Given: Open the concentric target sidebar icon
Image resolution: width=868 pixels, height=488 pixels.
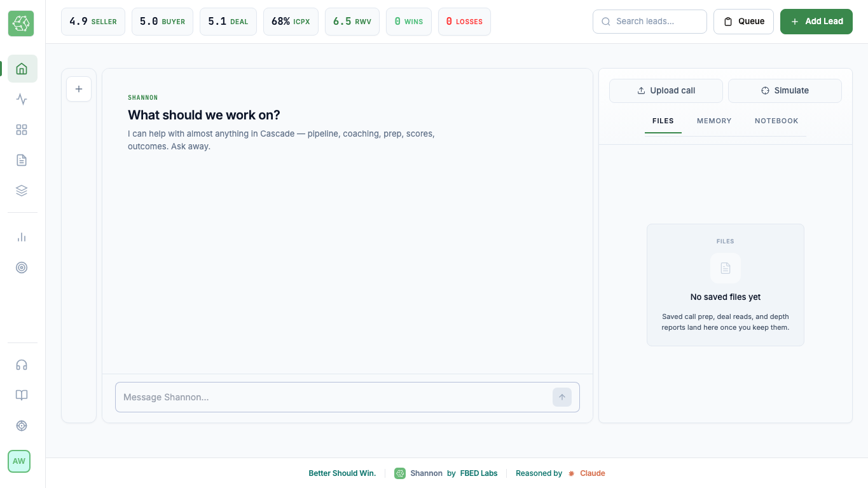Looking at the screenshot, I should coord(22,268).
